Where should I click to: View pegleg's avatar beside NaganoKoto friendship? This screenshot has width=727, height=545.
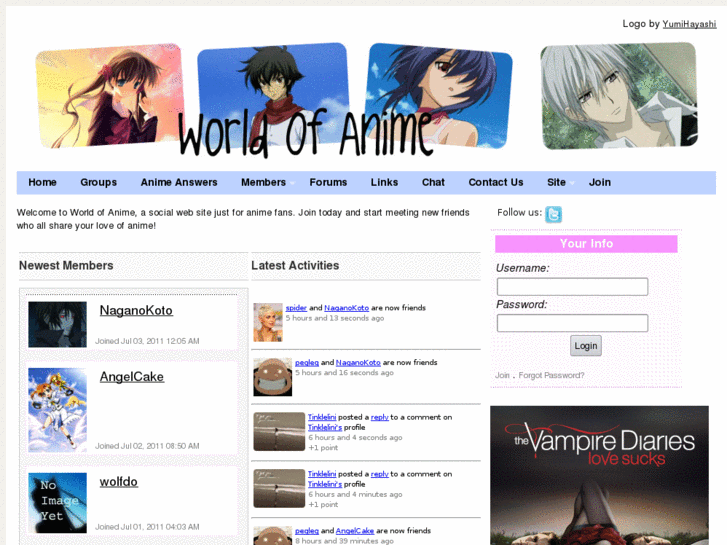(273, 377)
